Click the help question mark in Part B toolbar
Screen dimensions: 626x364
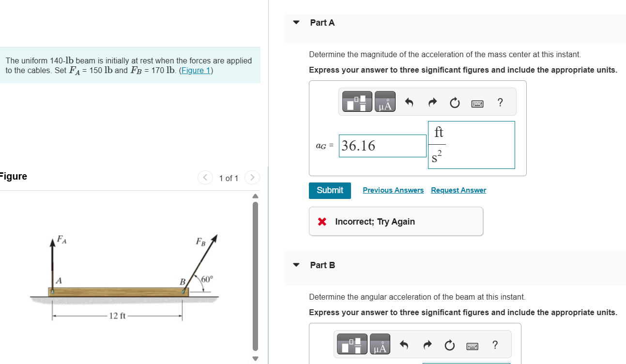pos(495,345)
